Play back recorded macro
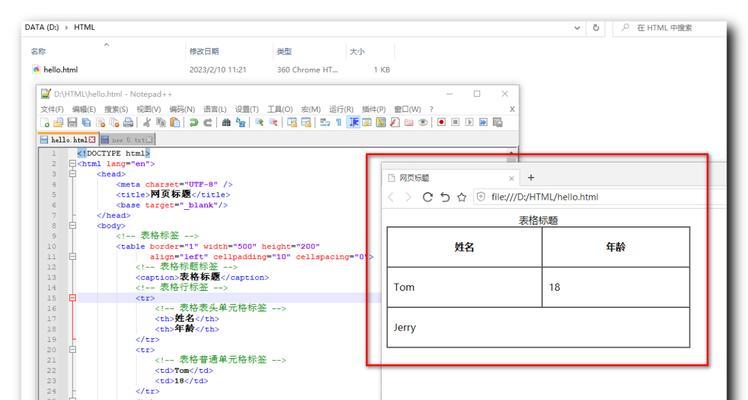 (x=469, y=123)
